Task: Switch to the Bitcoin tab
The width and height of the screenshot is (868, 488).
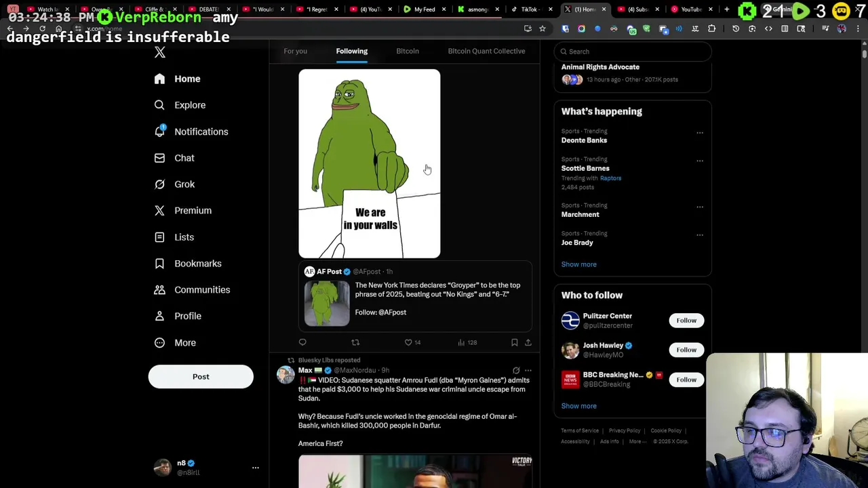Action: 408,52
